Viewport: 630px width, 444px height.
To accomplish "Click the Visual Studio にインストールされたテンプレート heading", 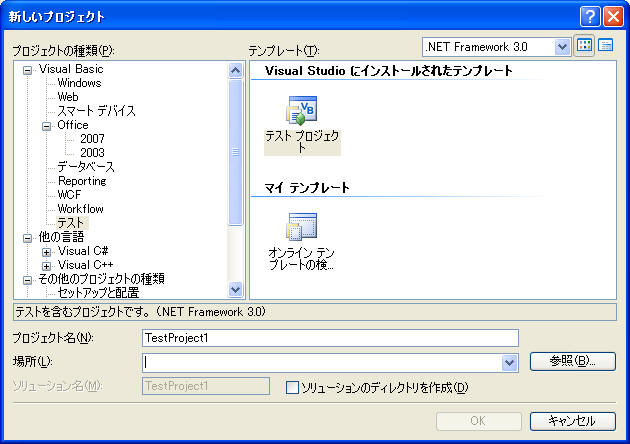I will coord(389,71).
